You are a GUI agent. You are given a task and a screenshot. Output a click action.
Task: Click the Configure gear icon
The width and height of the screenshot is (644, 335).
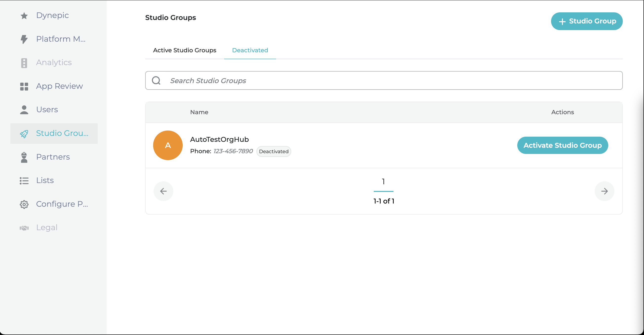click(x=24, y=205)
